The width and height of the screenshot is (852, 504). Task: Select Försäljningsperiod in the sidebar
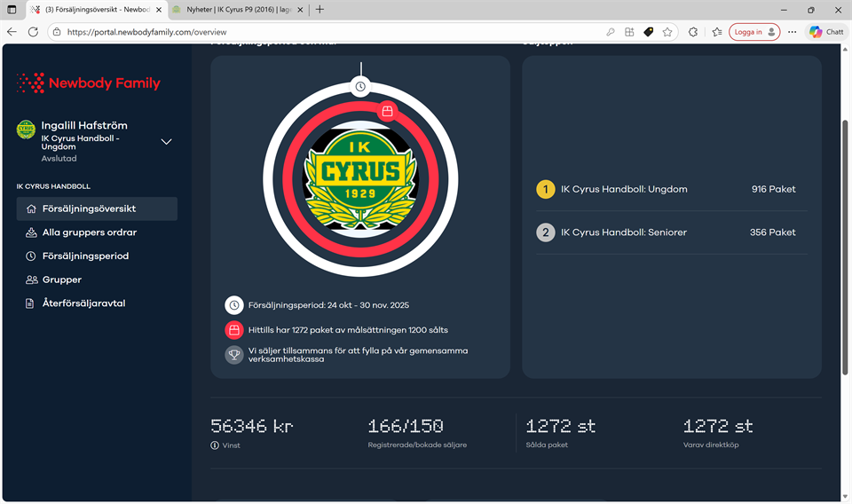85,256
